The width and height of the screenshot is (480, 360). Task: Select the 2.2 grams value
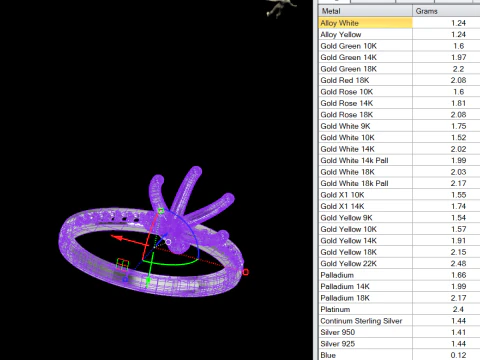click(458, 69)
